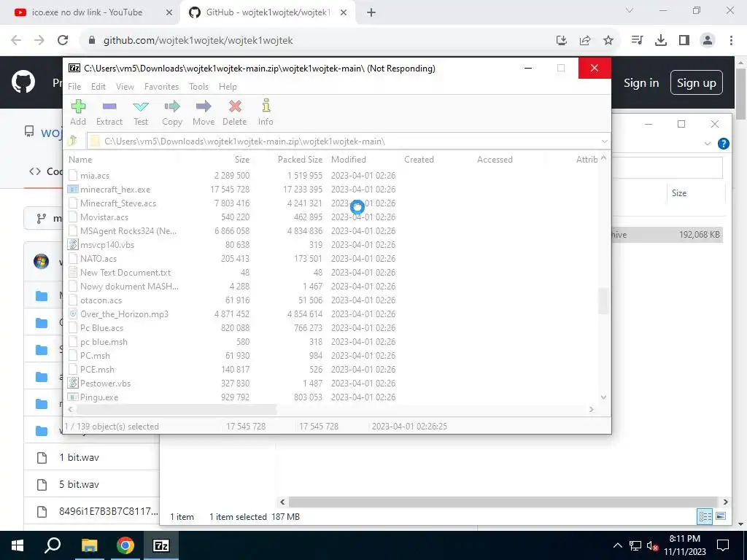The height and width of the screenshot is (560, 747).
Task: Click the Chrome address bar URL
Action: [x=198, y=41]
